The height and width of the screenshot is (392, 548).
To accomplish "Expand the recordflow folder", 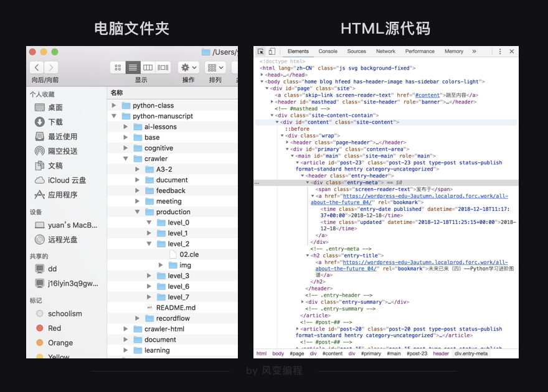I will click(138, 319).
